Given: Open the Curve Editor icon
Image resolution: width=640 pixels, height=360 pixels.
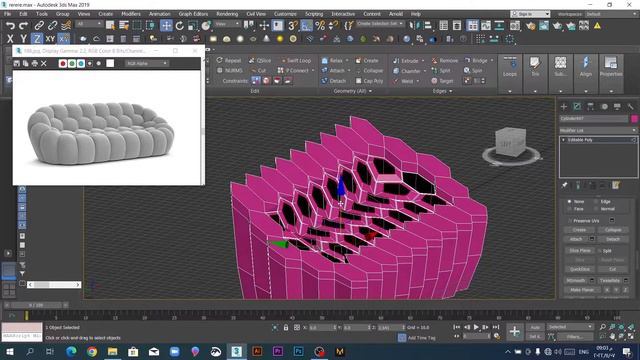Looking at the screenshot, I should coord(486,26).
